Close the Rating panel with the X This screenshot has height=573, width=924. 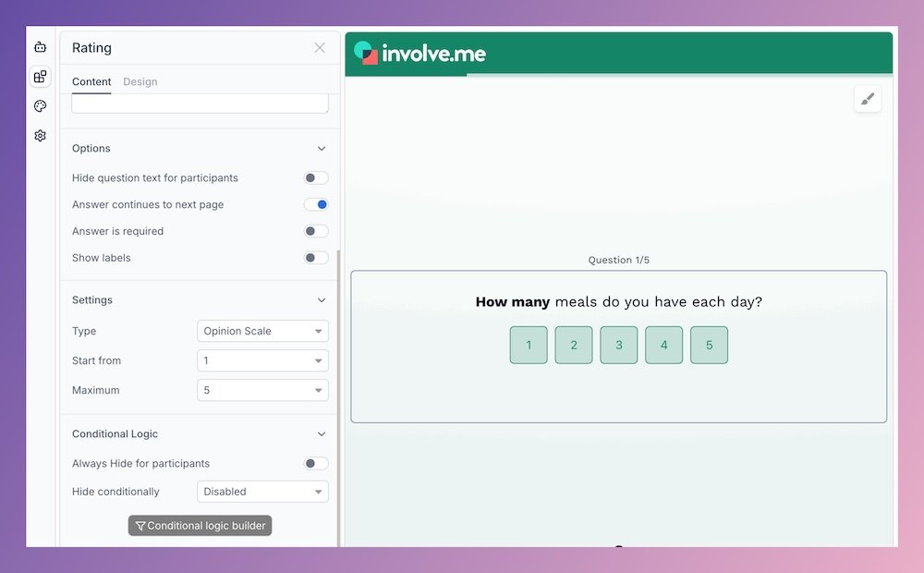(320, 47)
